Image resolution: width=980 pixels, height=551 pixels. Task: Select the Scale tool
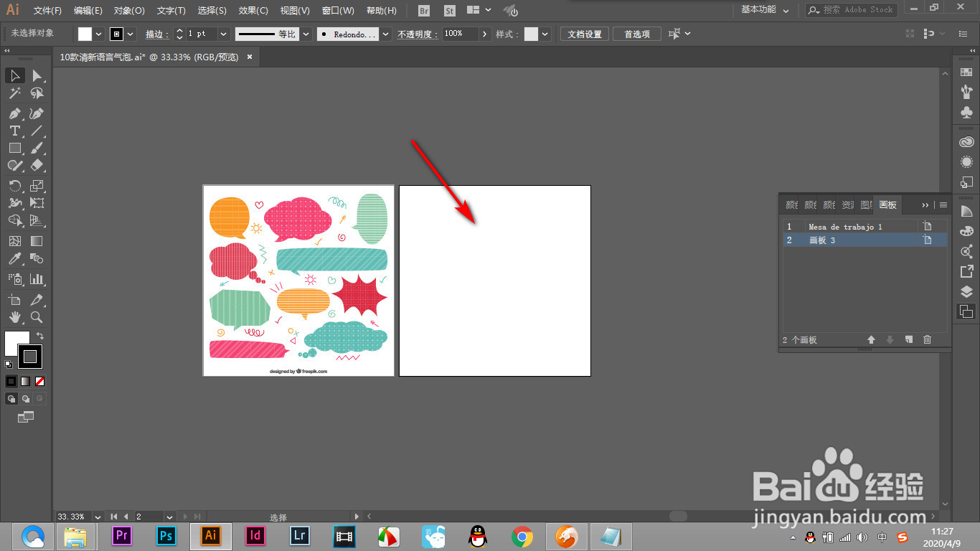(37, 186)
